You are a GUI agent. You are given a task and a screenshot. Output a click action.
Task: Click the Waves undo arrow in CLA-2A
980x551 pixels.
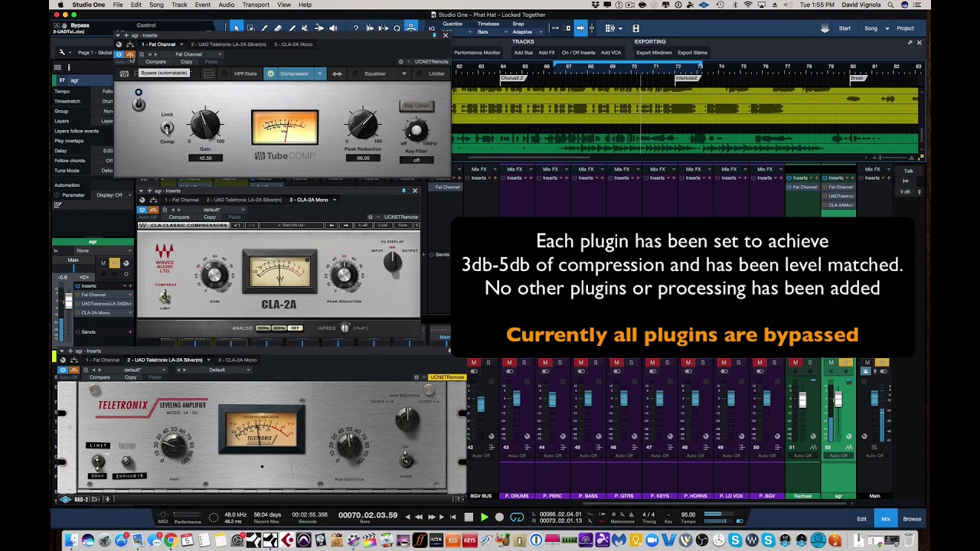click(x=237, y=225)
